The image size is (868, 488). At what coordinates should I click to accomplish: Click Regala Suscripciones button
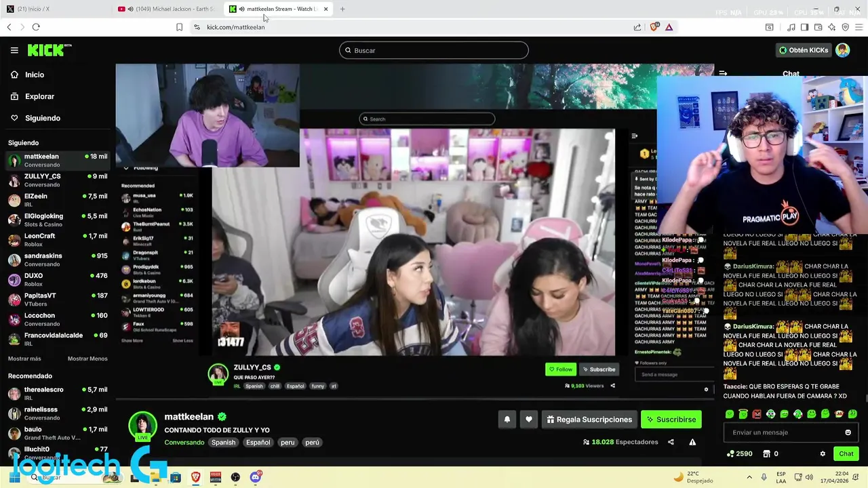(589, 420)
